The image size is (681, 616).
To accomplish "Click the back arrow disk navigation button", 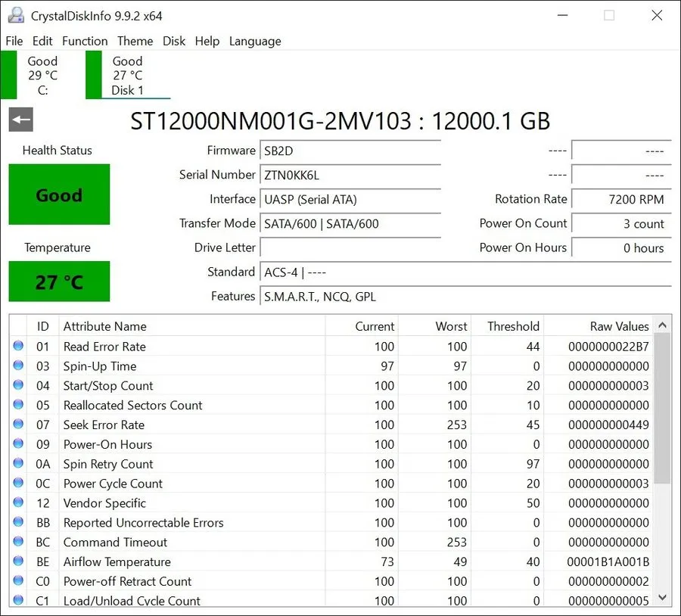I will pyautogui.click(x=21, y=120).
